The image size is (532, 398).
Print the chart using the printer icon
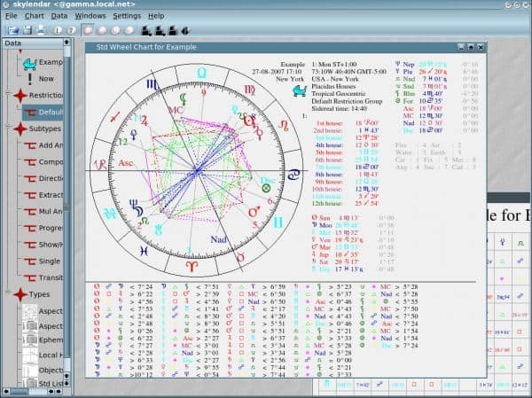42,30
